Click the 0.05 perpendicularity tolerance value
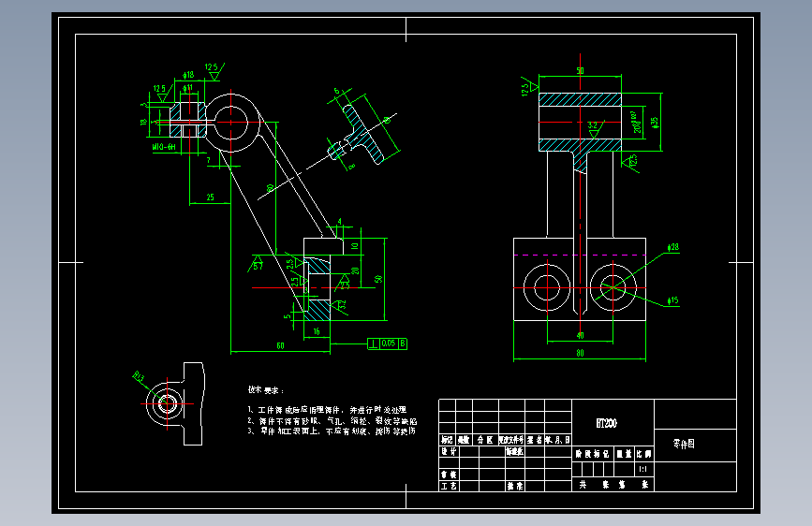Viewport: 812px width, 526px height. [x=389, y=343]
